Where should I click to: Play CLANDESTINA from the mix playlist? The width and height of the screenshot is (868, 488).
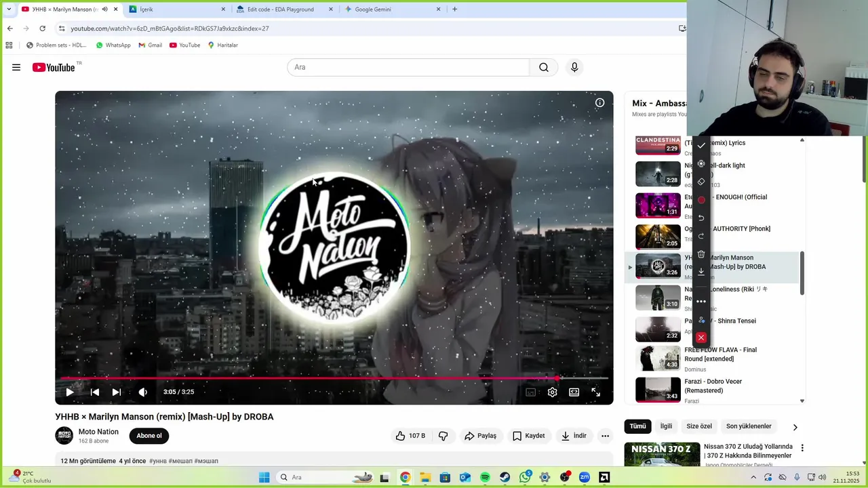click(x=658, y=144)
